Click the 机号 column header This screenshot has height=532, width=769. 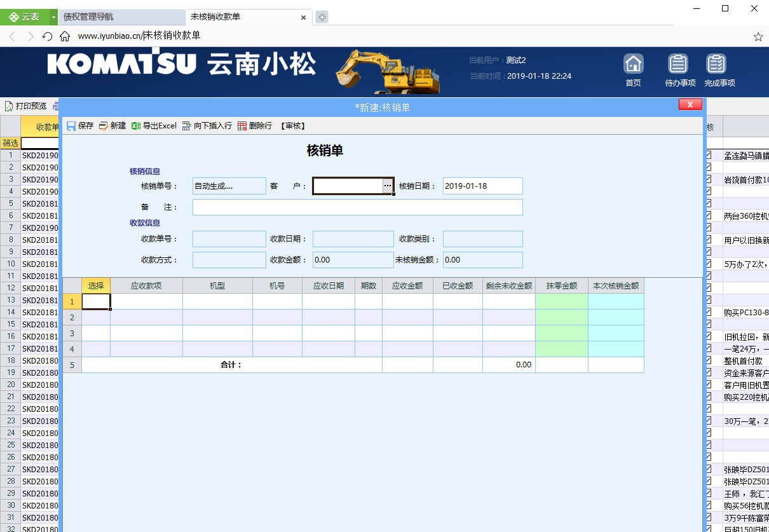[278, 285]
